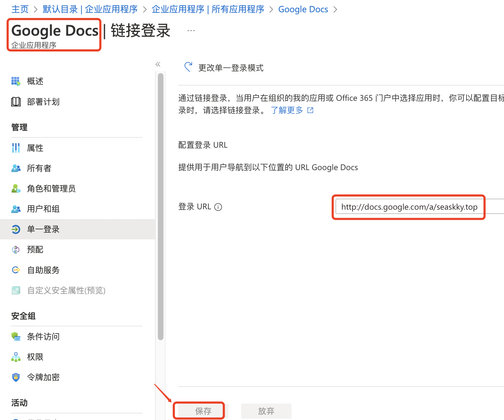Click the 自定义安全属性 icon
This screenshot has height=420, width=504.
point(16,290)
